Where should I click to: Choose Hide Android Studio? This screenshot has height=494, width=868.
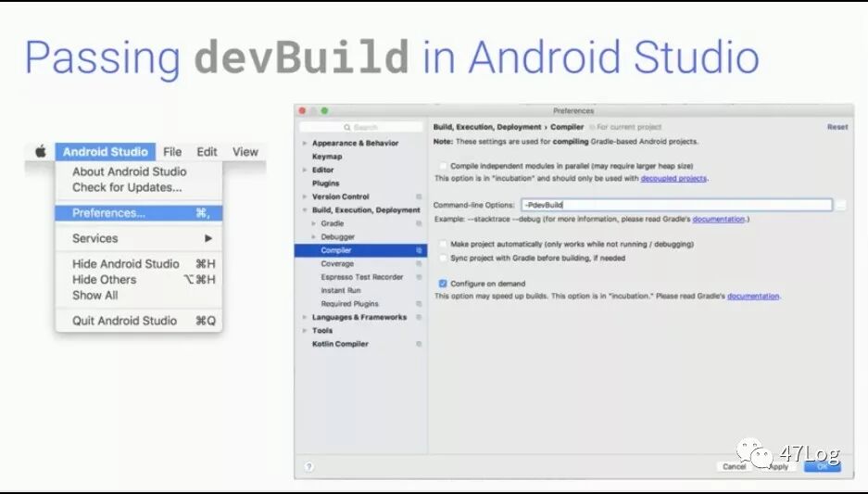139,263
